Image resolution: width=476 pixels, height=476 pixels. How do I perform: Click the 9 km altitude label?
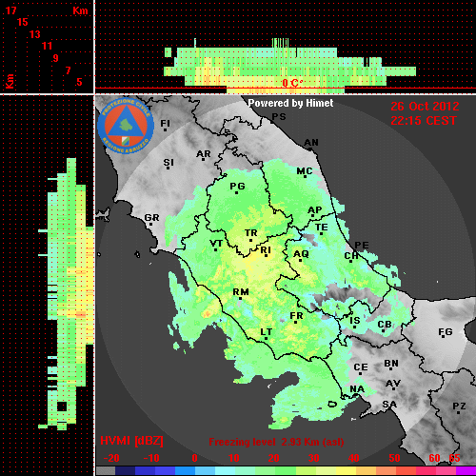tap(55, 58)
